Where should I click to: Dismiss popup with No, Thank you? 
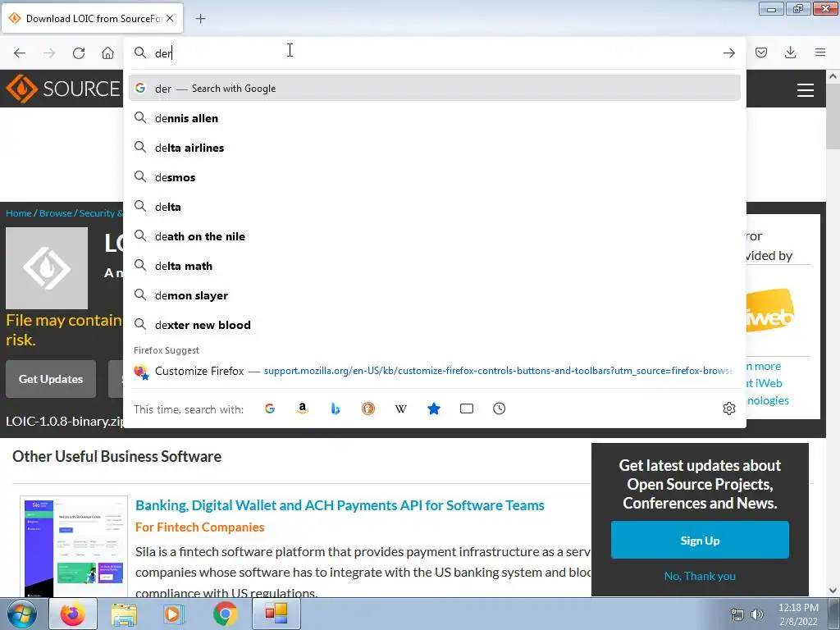[700, 576]
